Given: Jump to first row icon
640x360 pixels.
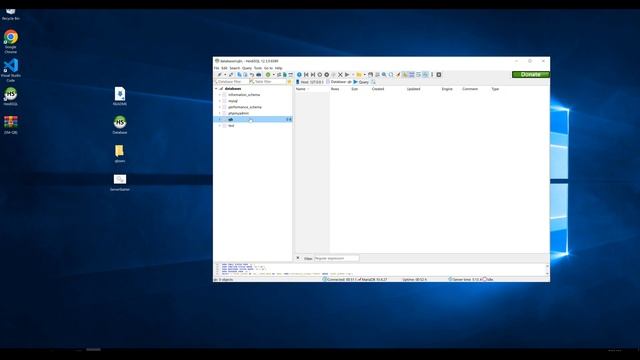Looking at the screenshot, I should 306,75.
